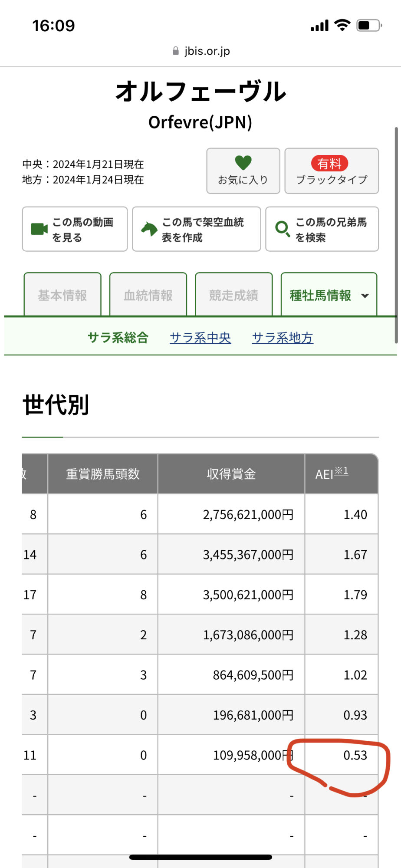401x868 pixels.
Task: Tap the AEI value 1.79
Action: tap(355, 595)
